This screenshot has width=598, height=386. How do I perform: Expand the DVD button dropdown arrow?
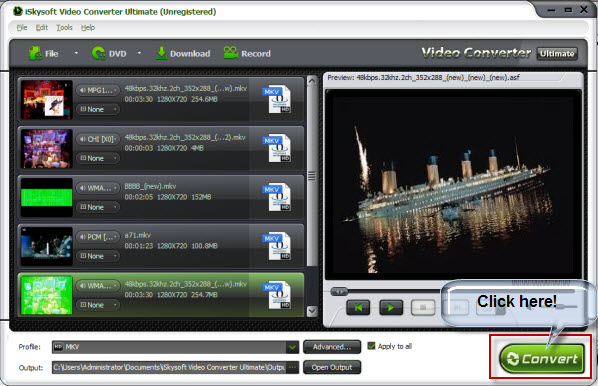click(x=139, y=53)
